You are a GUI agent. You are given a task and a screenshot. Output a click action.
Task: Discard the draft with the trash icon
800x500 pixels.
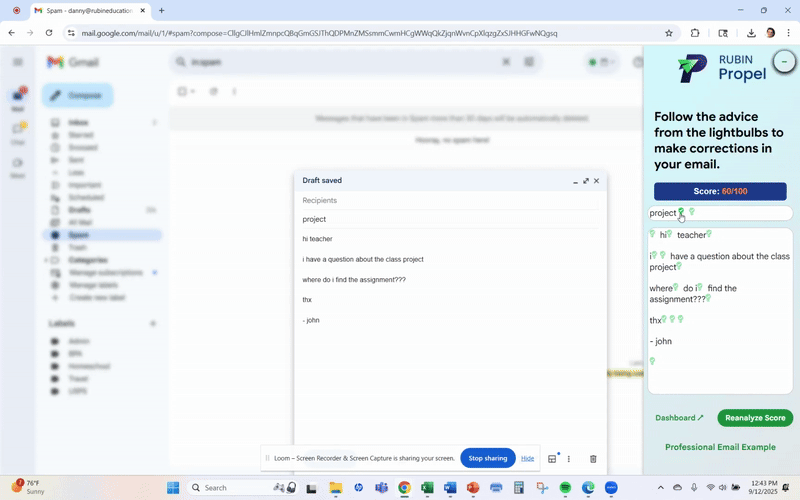click(x=593, y=458)
